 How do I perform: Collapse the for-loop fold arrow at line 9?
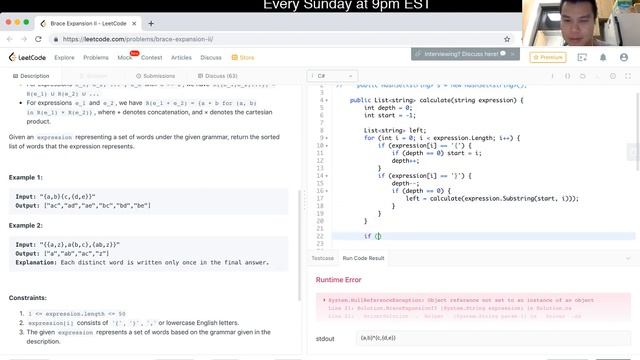pyautogui.click(x=327, y=138)
